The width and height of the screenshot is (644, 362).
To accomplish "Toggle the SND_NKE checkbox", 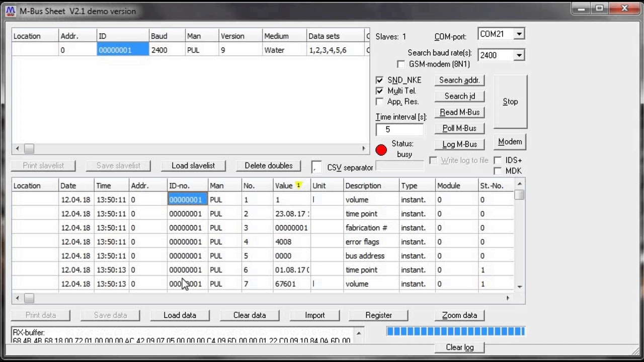I will tap(379, 80).
